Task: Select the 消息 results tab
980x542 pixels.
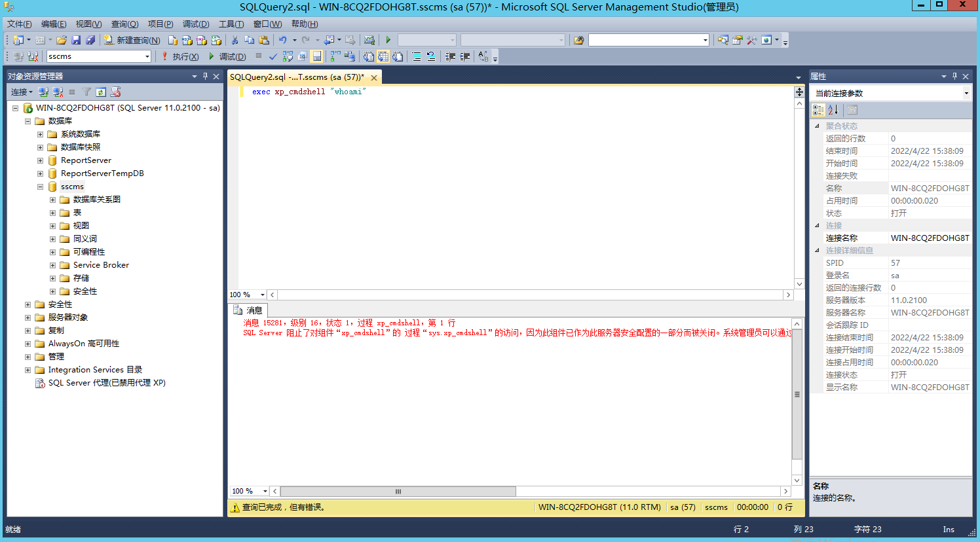Action: pos(248,310)
